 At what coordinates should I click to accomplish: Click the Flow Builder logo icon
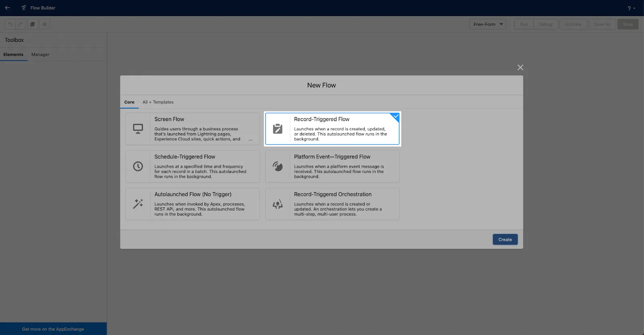pos(24,8)
